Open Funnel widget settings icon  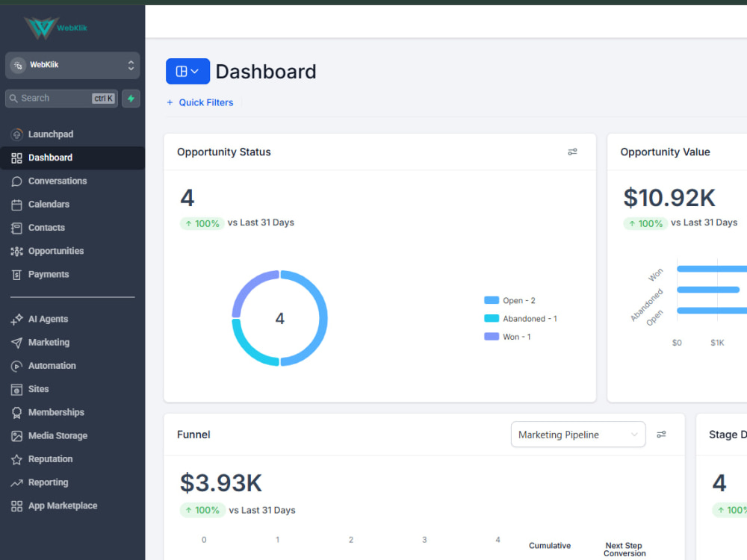(x=661, y=435)
